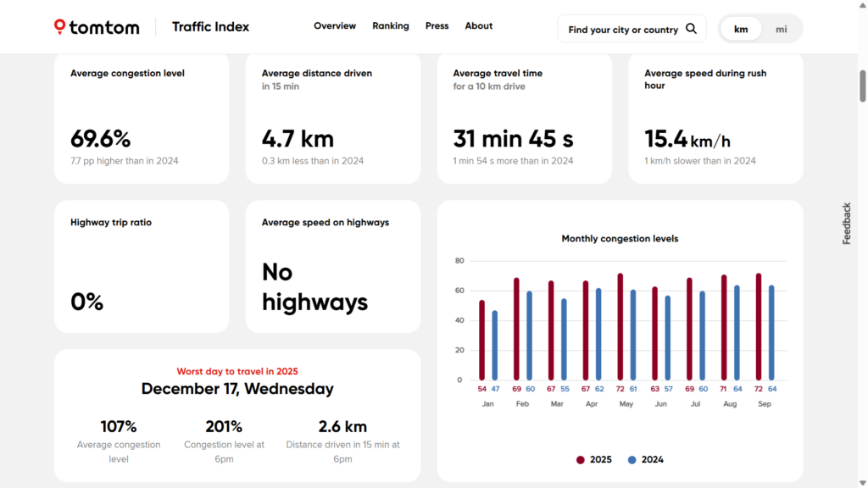The width and height of the screenshot is (868, 488).
Task: Switch units to mi
Action: (x=781, y=29)
